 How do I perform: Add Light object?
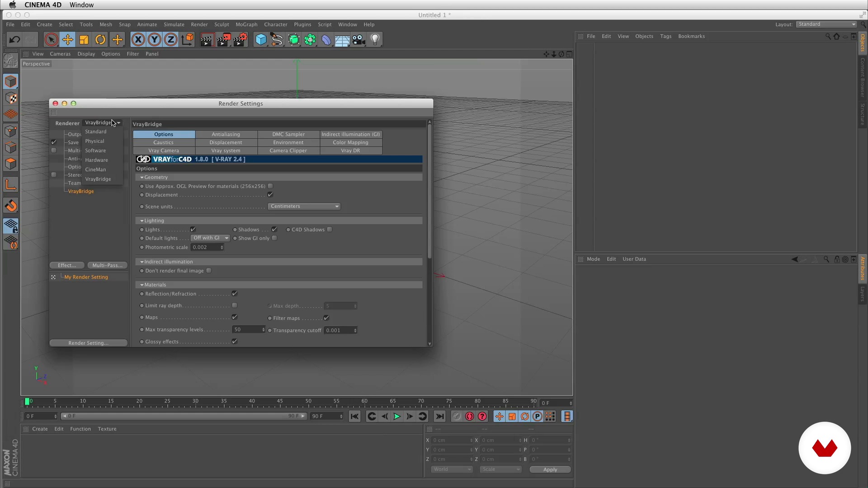(375, 40)
